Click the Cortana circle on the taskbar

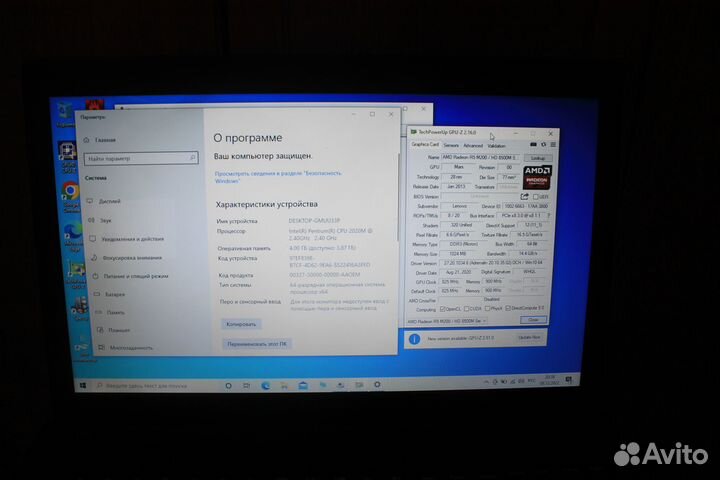point(228,385)
